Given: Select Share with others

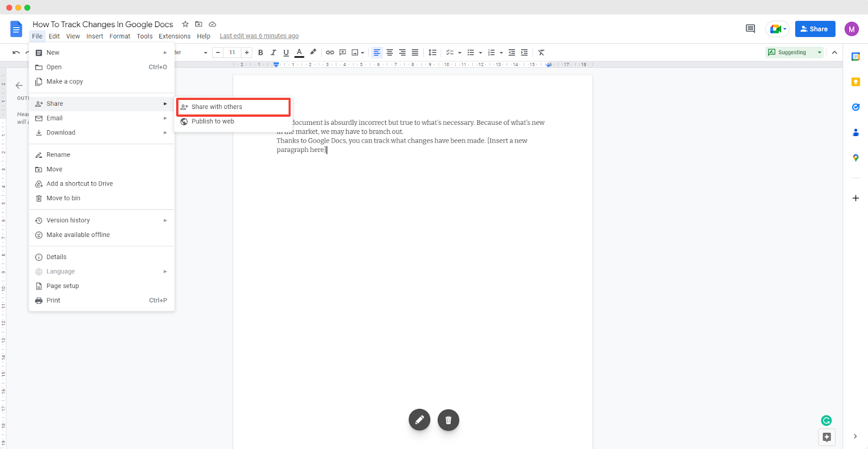Looking at the screenshot, I should (233, 107).
